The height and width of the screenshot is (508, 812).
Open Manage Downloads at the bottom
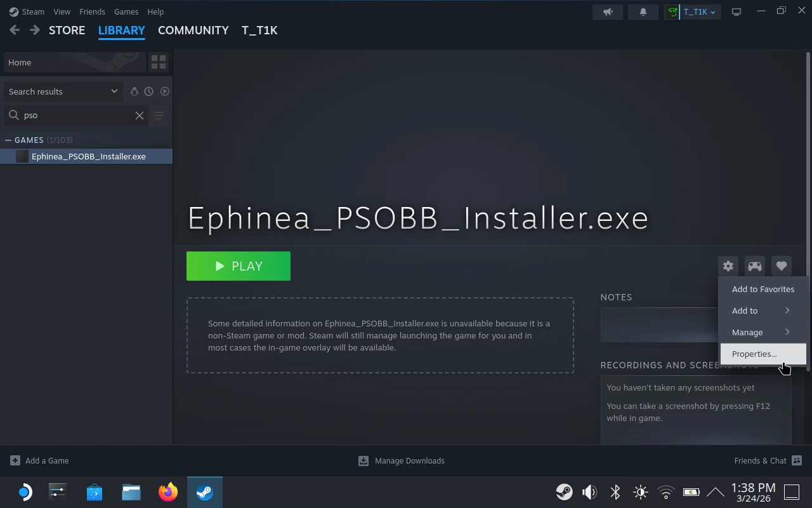pyautogui.click(x=402, y=460)
